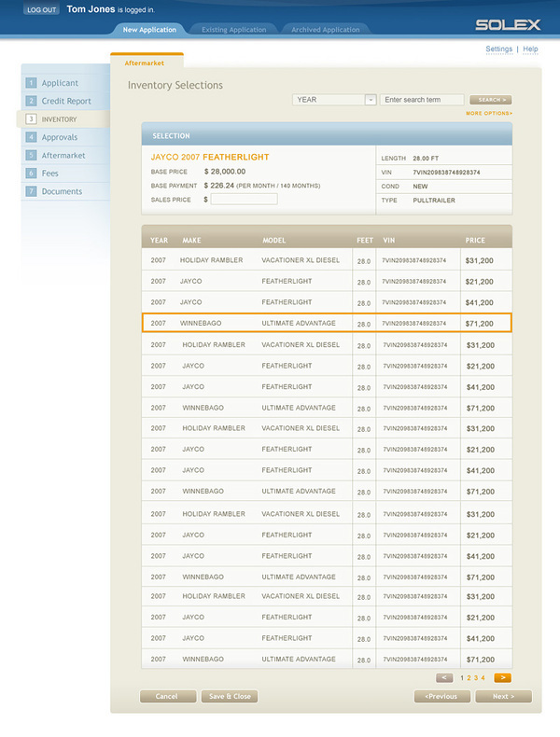Go to the previous page with the left arrow pager
The width and height of the screenshot is (560, 737).
[444, 677]
